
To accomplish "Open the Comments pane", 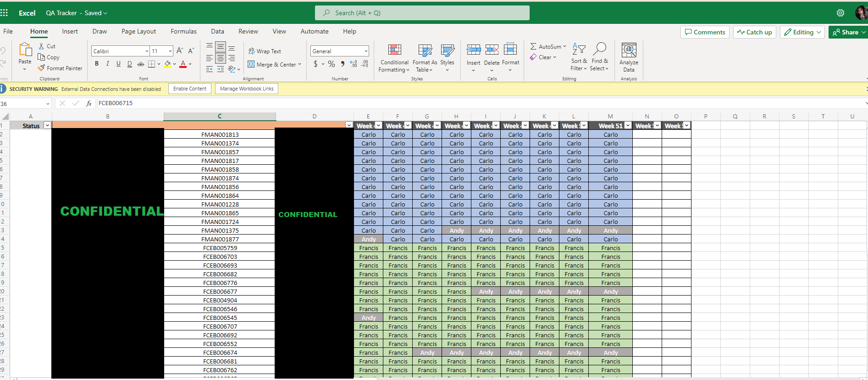I will click(x=705, y=32).
